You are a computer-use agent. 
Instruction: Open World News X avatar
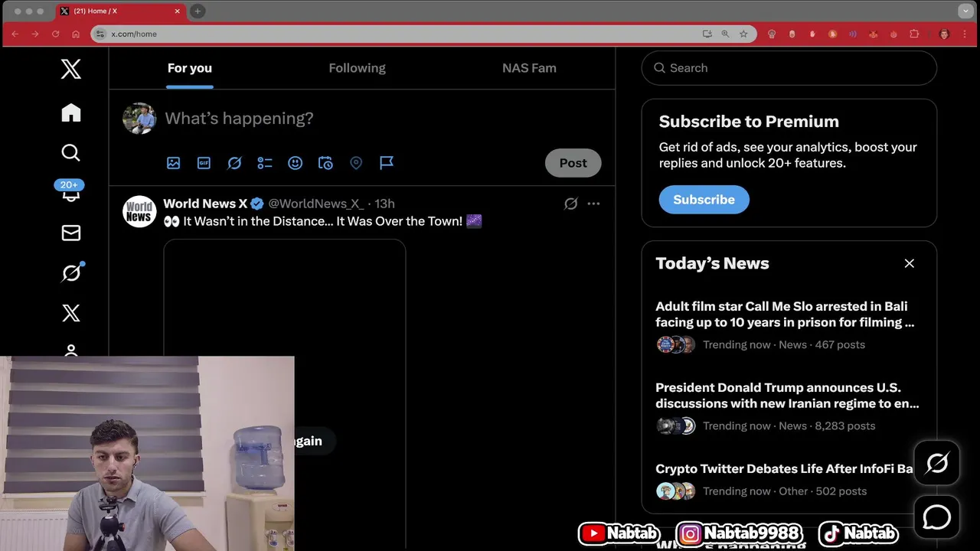click(139, 211)
